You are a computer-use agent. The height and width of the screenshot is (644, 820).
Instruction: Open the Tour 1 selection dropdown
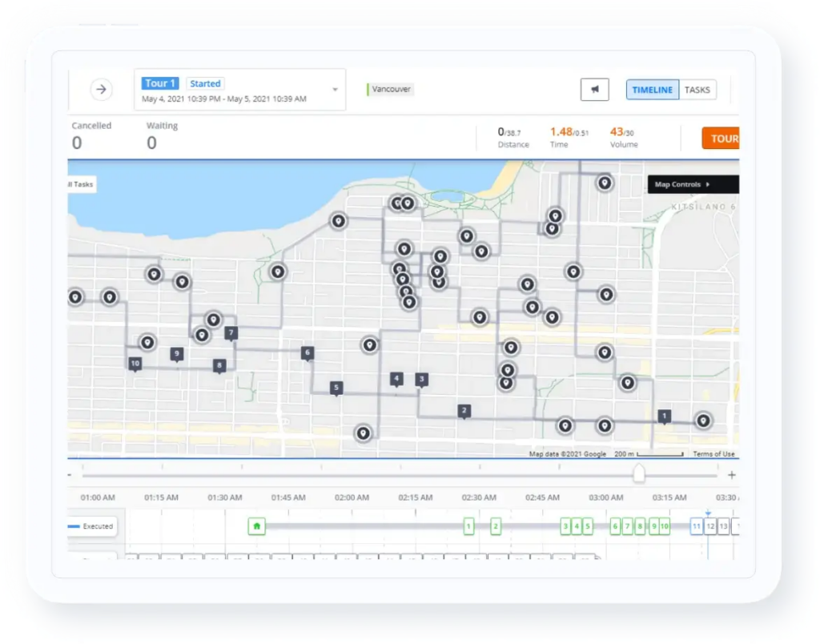click(x=335, y=90)
